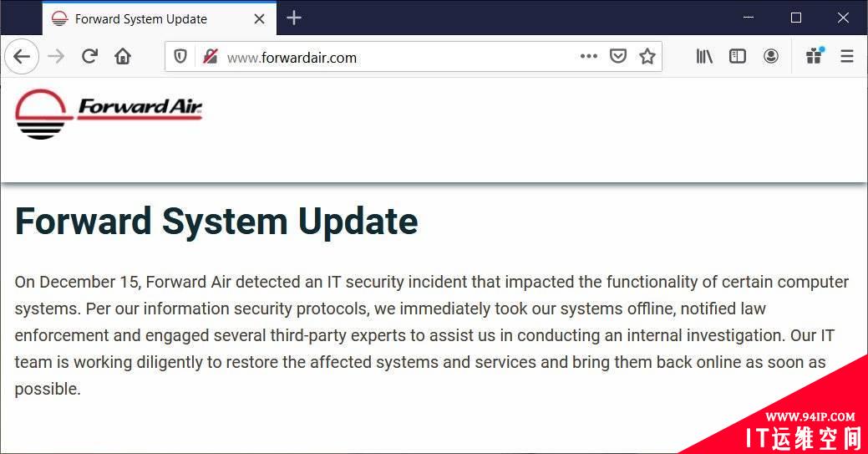Viewport: 868px width, 454px height.
Task: Open What's New gift icon
Action: pos(815,57)
